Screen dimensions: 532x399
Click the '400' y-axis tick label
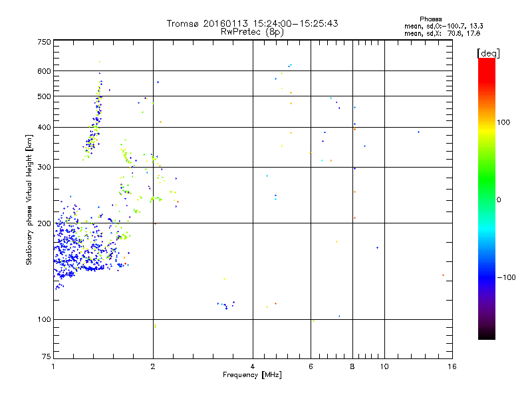[x=44, y=128]
